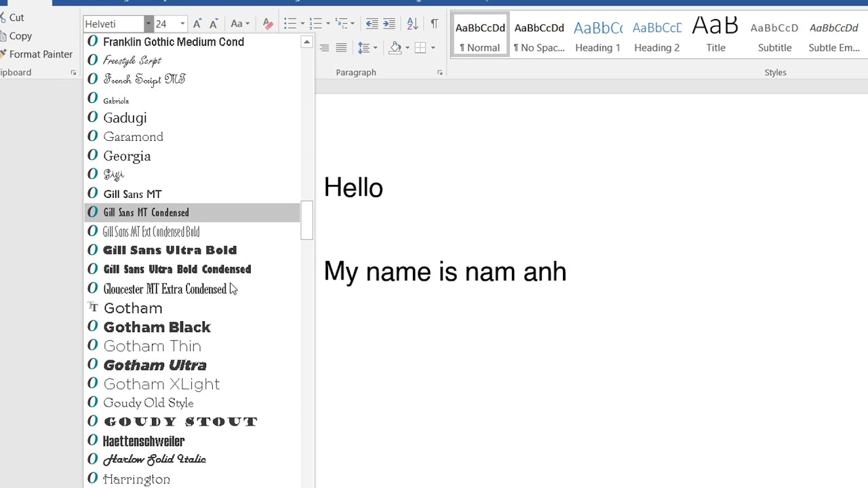This screenshot has height=488, width=868.
Task: Apply the Normal style
Action: click(x=480, y=35)
